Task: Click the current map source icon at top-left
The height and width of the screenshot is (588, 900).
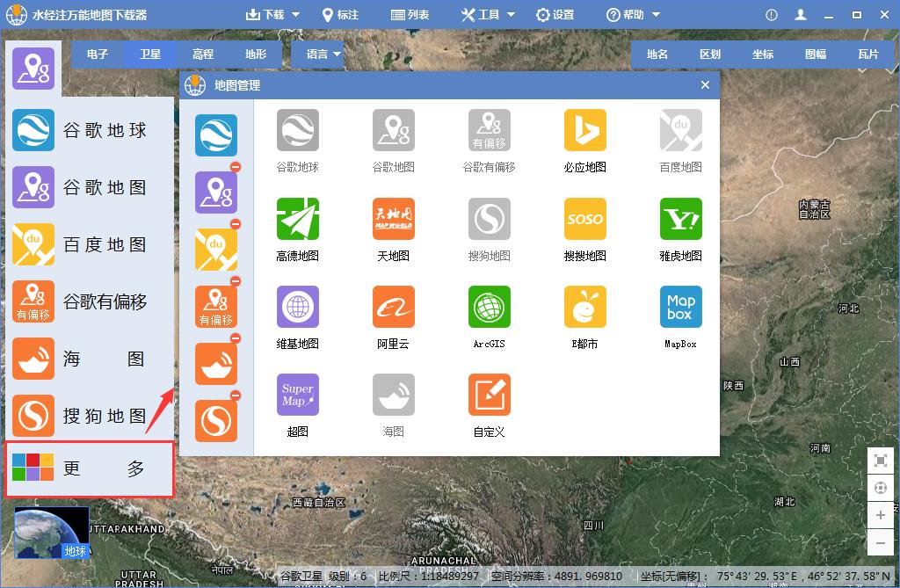Action: [33, 69]
